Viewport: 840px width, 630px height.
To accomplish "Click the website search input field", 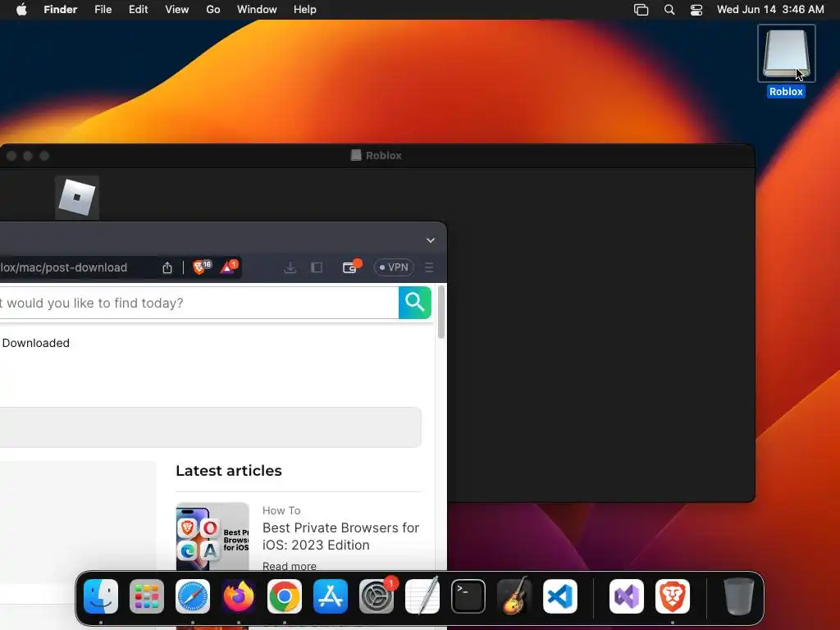I will pos(199,303).
